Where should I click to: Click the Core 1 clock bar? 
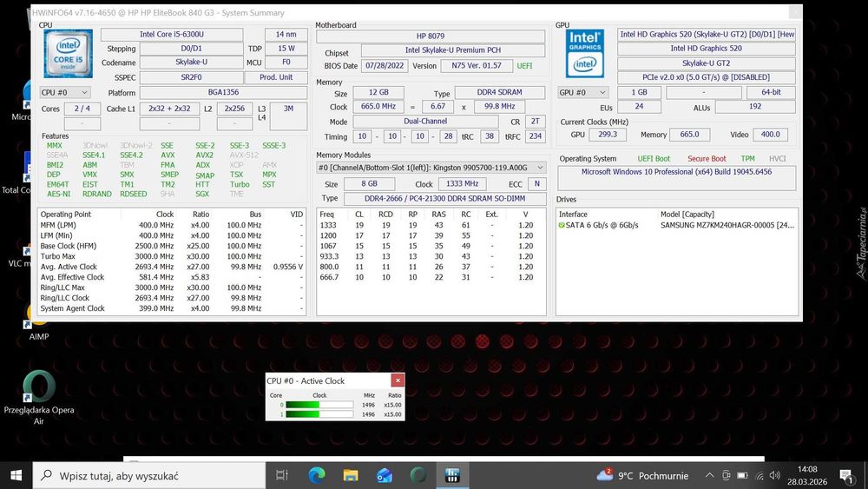[319, 414]
